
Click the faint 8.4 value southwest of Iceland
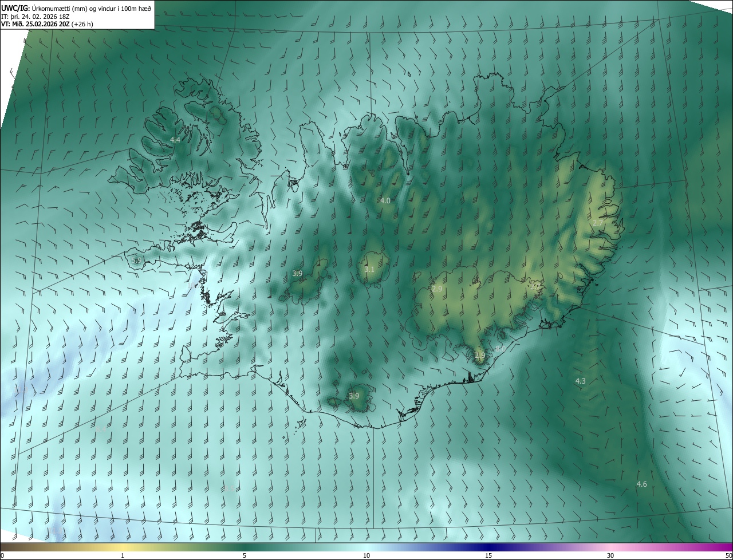point(101,429)
